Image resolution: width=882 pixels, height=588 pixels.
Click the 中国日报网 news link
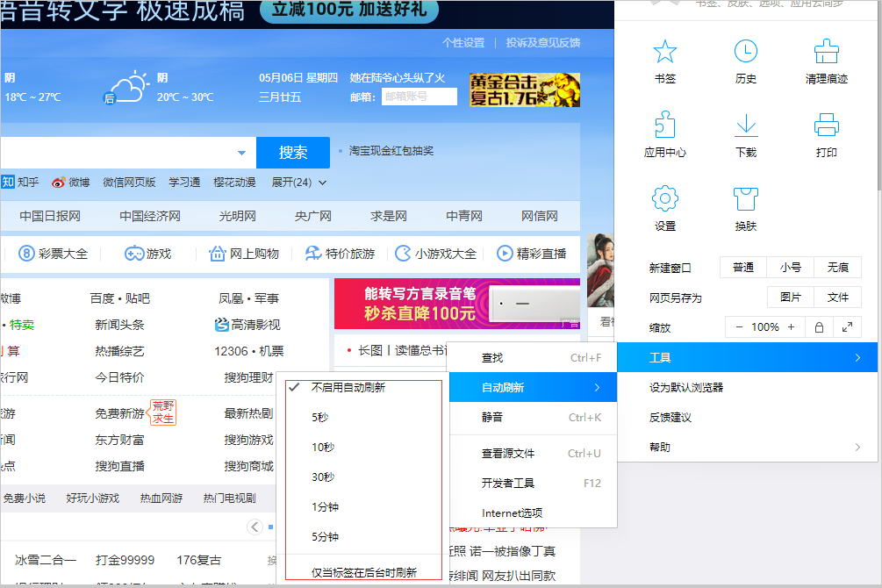click(50, 216)
